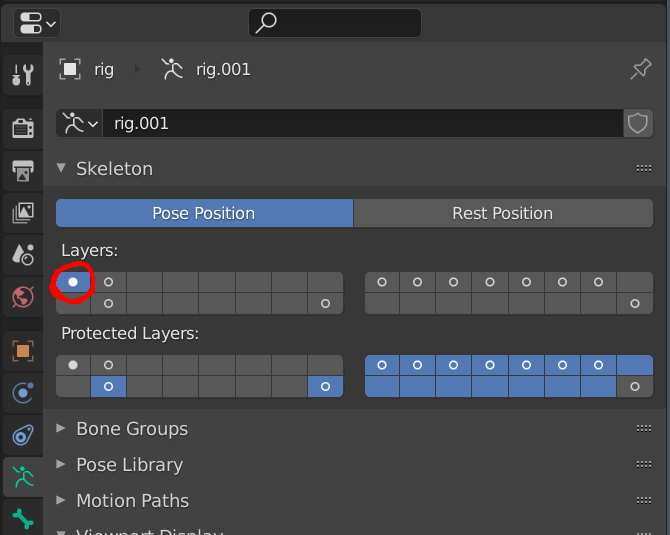Screen dimensions: 670x535
Task: Open the Object properties tab
Action: pos(23,351)
